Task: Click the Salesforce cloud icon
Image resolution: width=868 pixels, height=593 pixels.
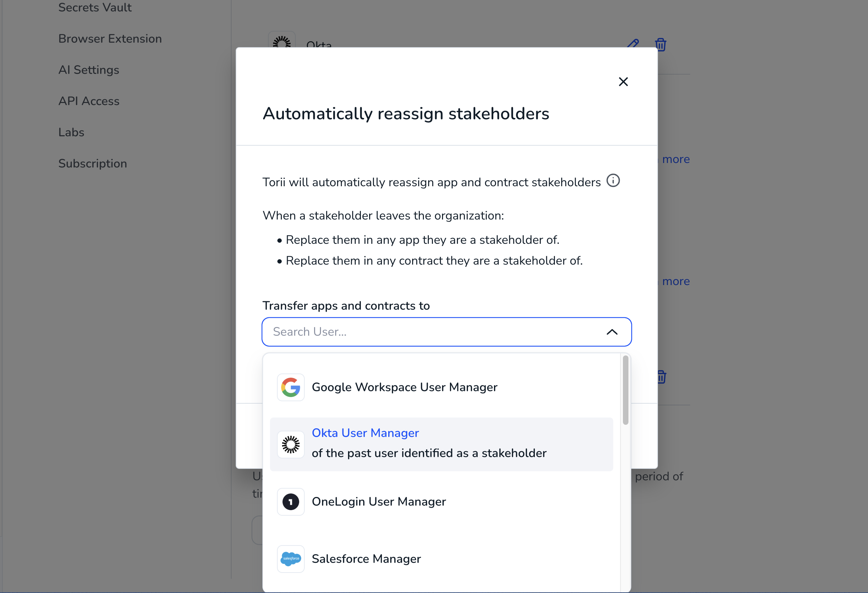Action: (290, 559)
